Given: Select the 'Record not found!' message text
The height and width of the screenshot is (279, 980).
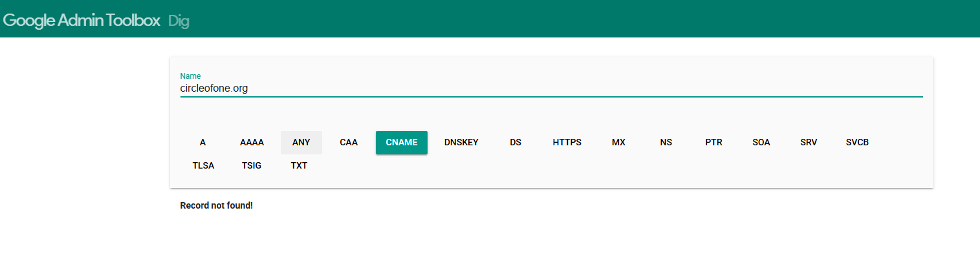Looking at the screenshot, I should [216, 206].
